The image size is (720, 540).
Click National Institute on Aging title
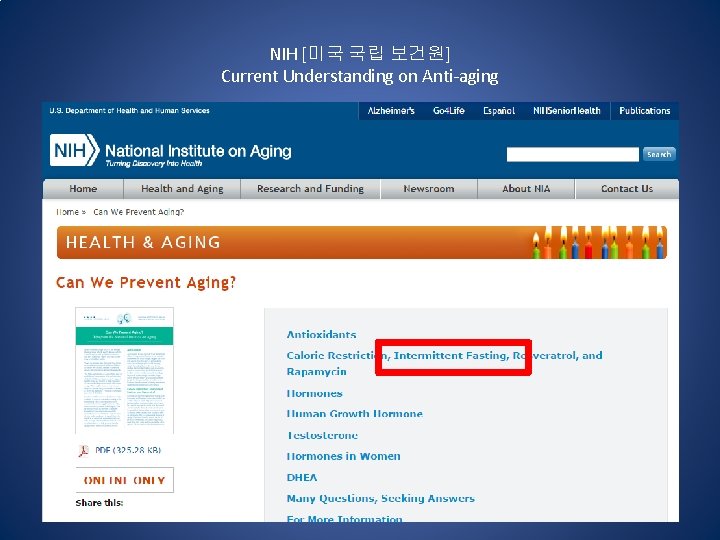198,151
